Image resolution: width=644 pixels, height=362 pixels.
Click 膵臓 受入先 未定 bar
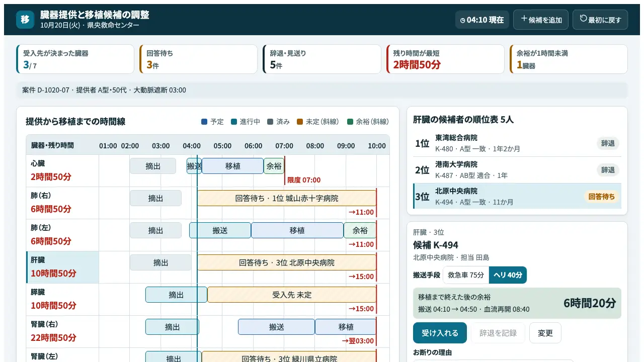292,295
